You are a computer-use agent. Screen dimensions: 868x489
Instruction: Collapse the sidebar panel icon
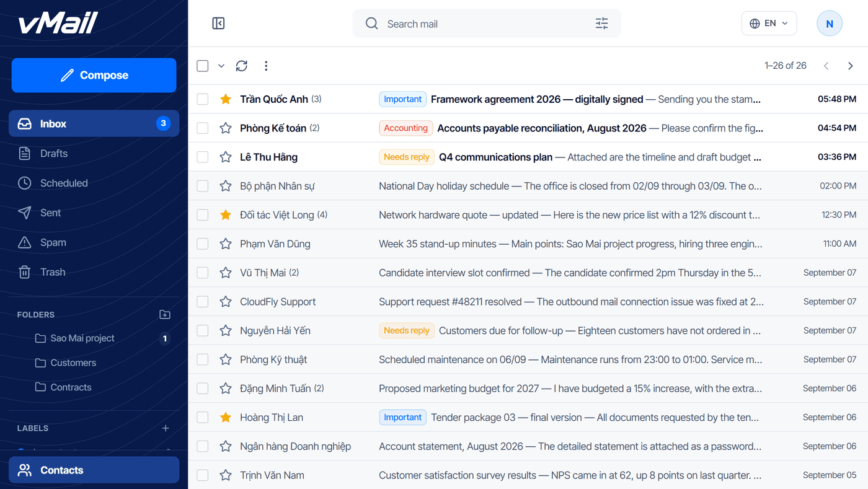(218, 24)
